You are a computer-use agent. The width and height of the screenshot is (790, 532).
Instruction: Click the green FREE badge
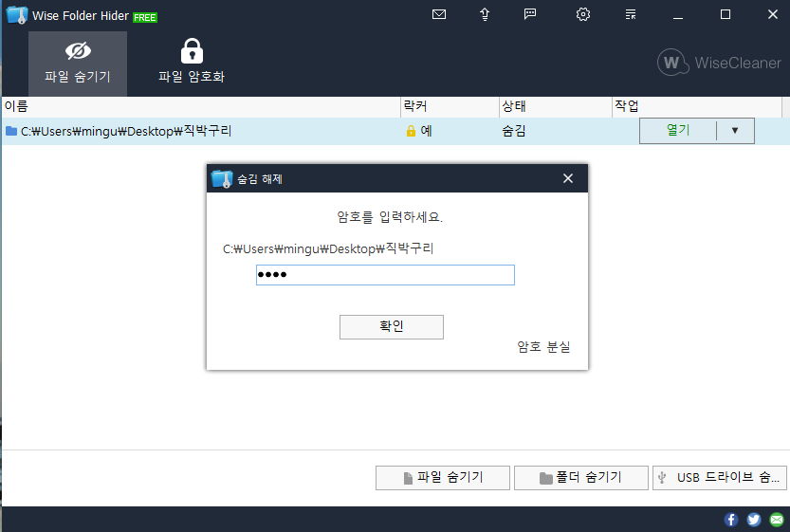pyautogui.click(x=144, y=18)
